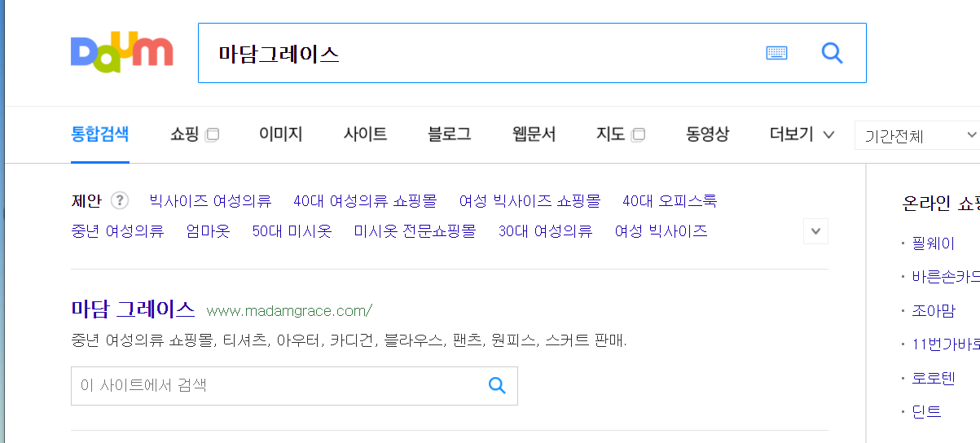Viewport: 980px width, 443px height.
Task: Click suggestion 중년 여성의류
Action: [118, 231]
